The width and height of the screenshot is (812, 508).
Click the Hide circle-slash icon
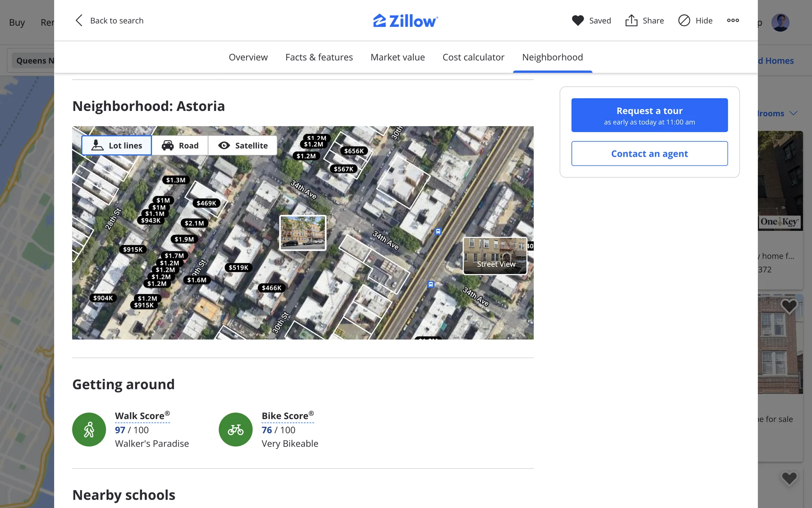(684, 20)
